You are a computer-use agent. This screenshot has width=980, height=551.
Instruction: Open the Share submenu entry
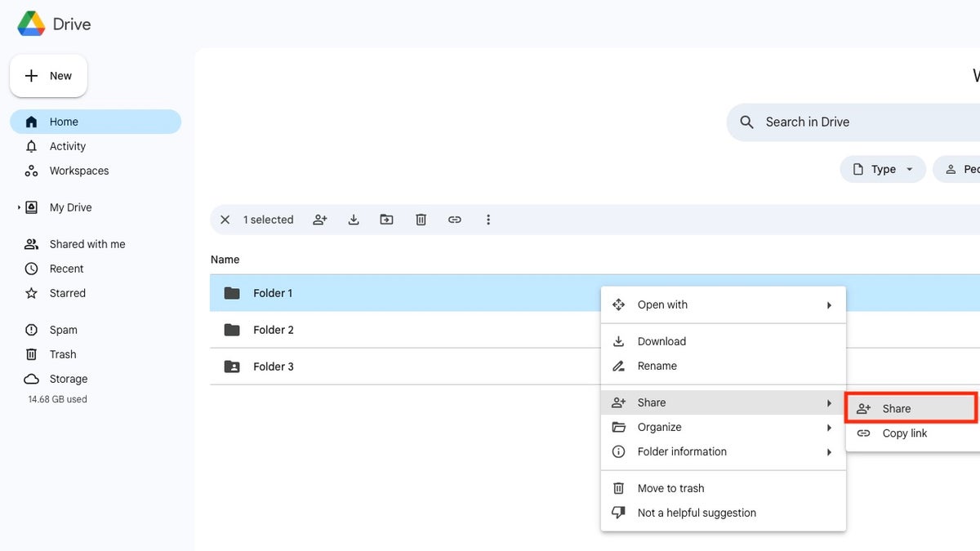click(x=724, y=402)
